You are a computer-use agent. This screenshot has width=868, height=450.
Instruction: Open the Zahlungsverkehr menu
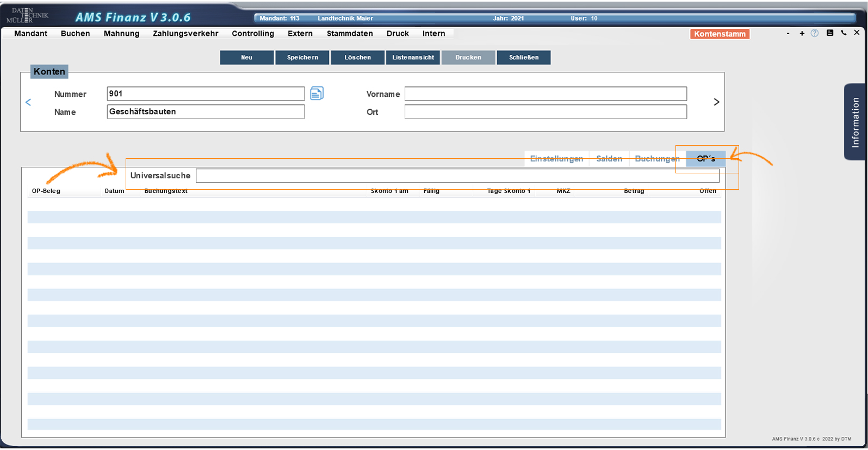[x=185, y=34]
